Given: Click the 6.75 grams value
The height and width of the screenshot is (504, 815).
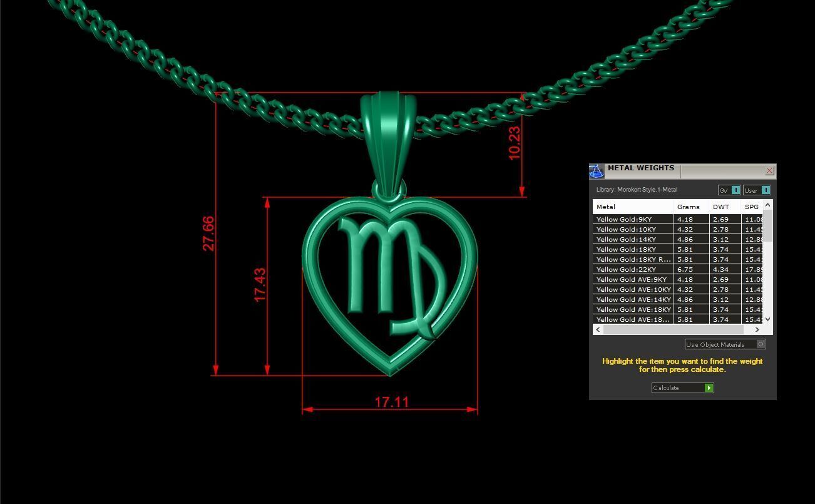Looking at the screenshot, I should (x=684, y=269).
